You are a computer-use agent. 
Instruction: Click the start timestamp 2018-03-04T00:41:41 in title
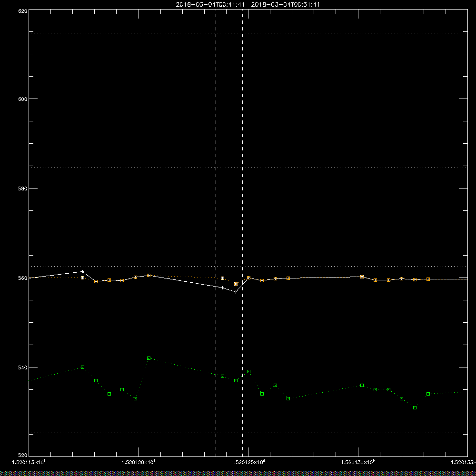pyautogui.click(x=210, y=5)
